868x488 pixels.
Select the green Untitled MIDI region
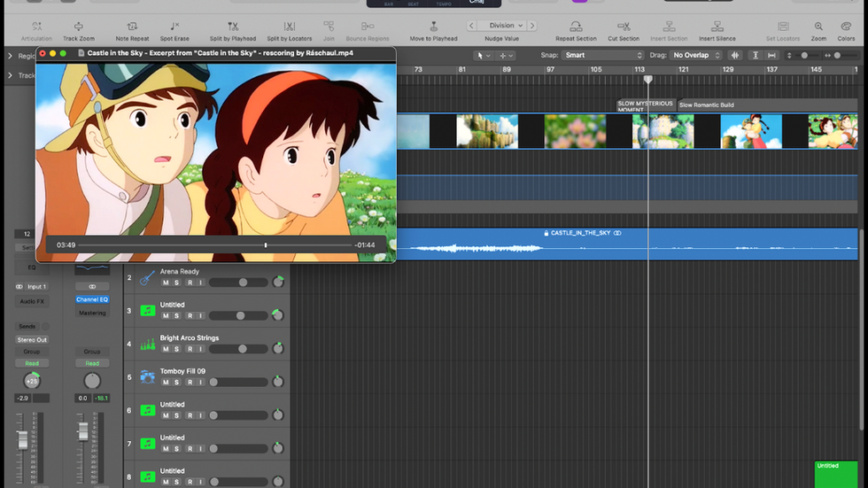tap(836, 474)
